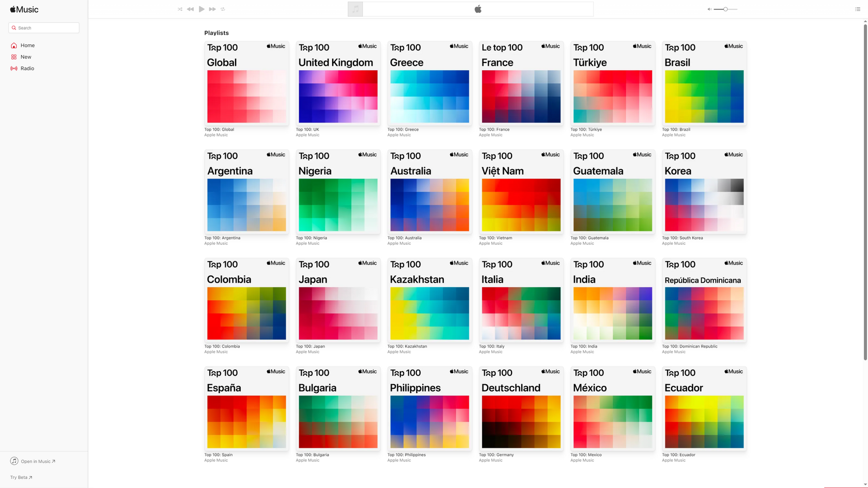Open the France Top 100 cover
This screenshot has width=868, height=488.
(x=521, y=83)
